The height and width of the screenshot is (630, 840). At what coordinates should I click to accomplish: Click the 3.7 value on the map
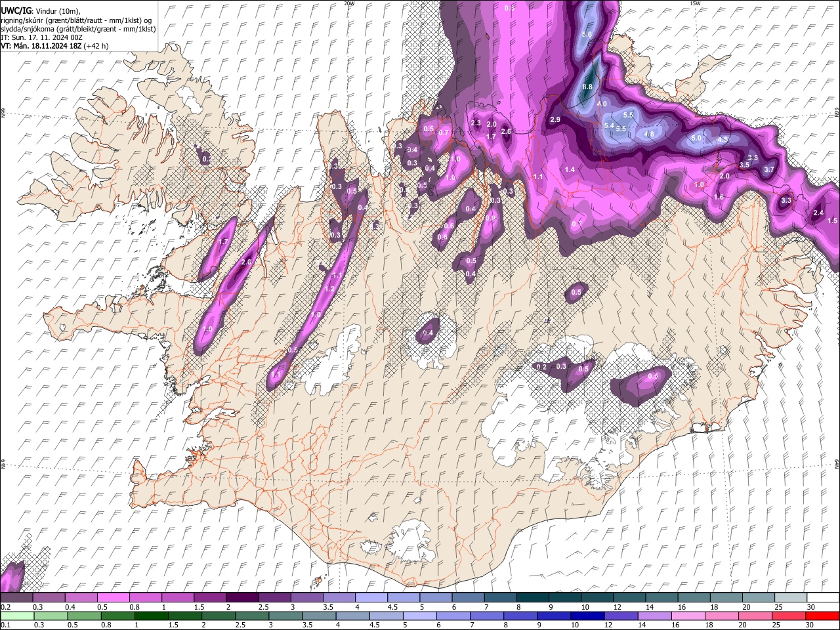769,169
